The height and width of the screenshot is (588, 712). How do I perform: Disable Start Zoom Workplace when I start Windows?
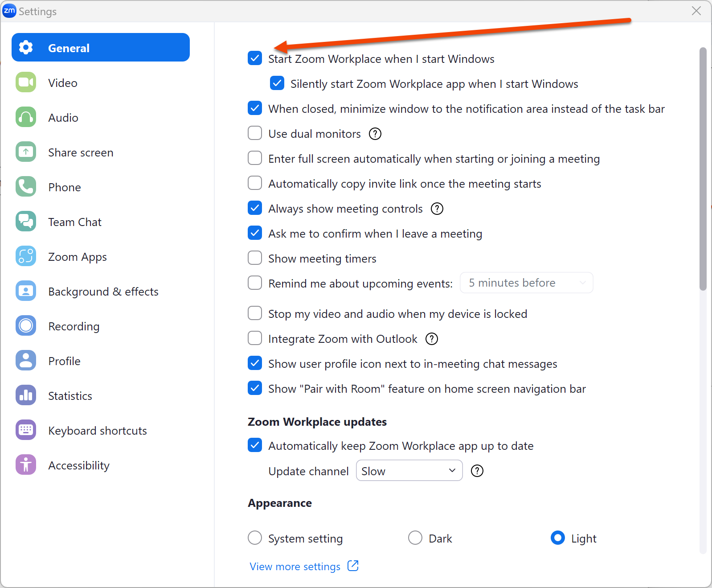click(x=254, y=58)
